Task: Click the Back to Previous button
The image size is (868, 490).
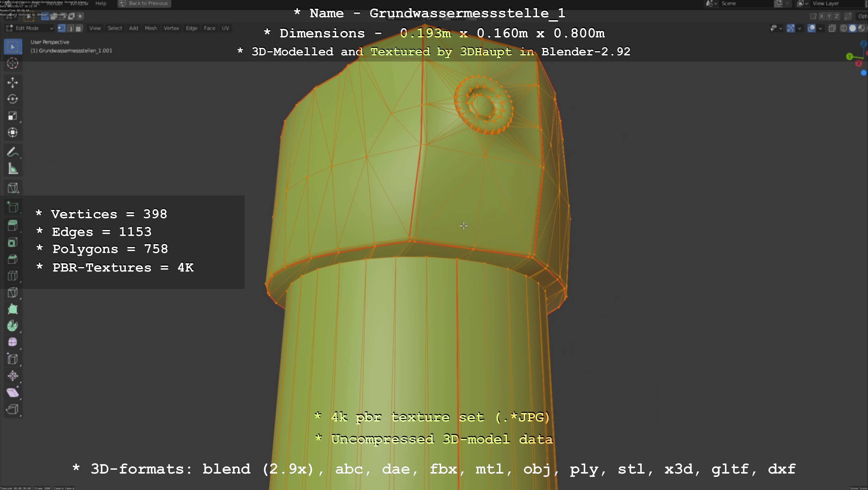Action: coord(144,3)
